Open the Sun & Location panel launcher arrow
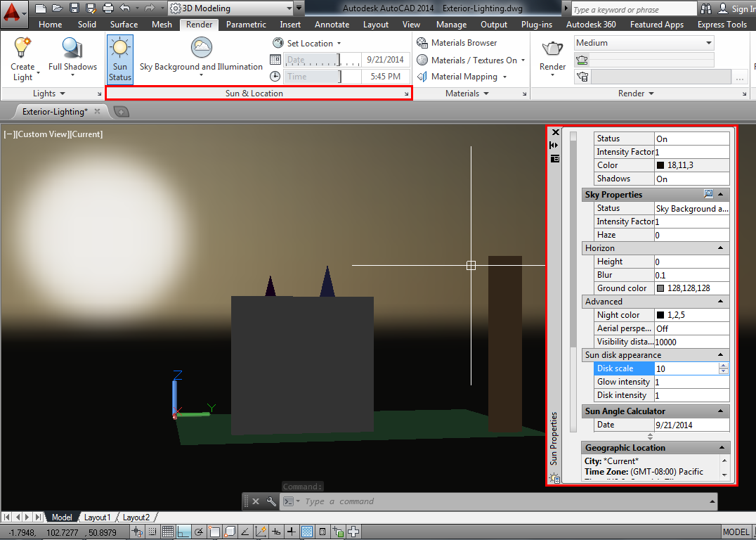 (x=408, y=93)
